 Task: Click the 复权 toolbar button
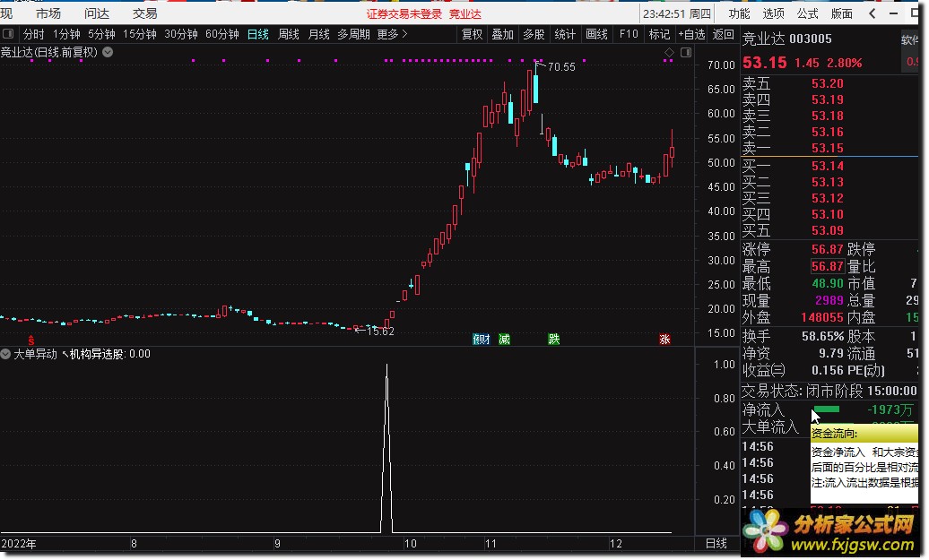tap(472, 34)
